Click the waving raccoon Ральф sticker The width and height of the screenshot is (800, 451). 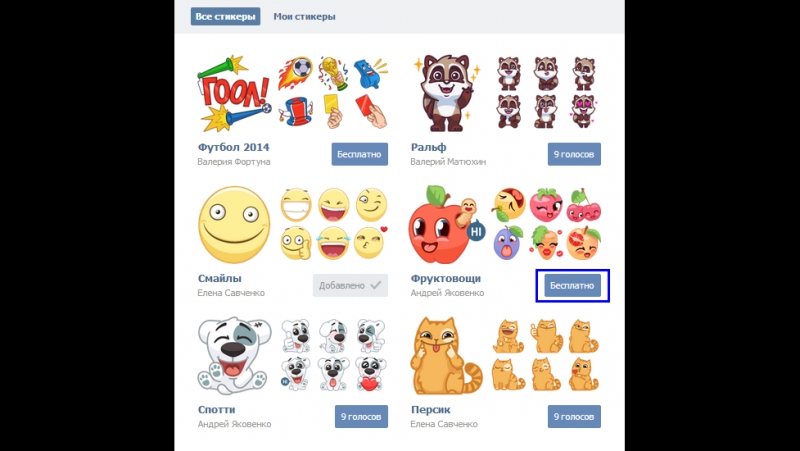(x=447, y=93)
